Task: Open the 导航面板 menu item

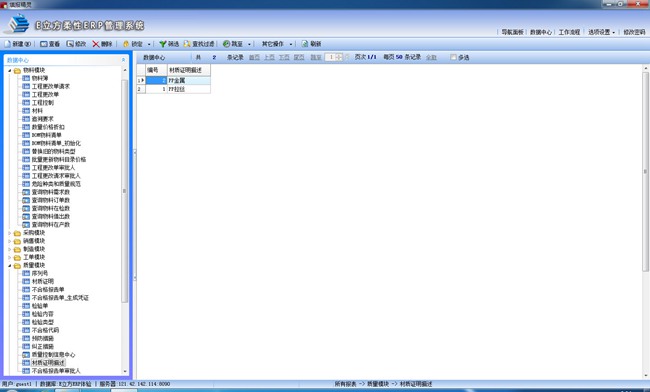Action: 512,32
